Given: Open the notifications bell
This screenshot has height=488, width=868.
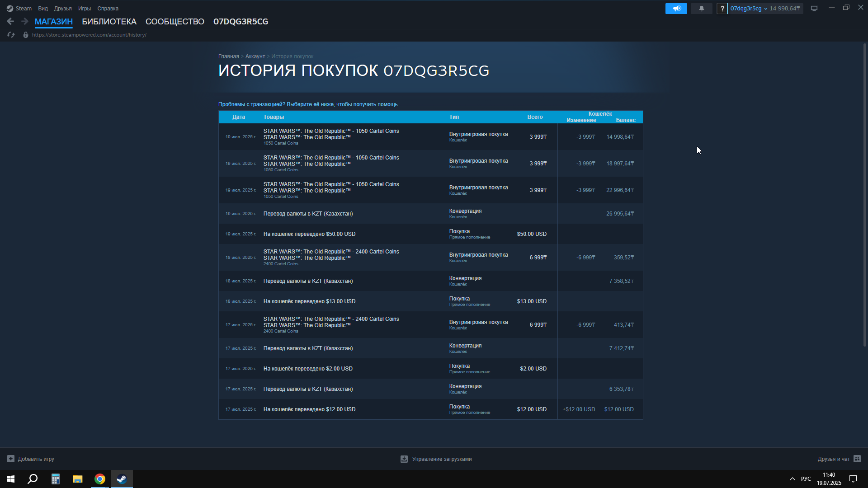Looking at the screenshot, I should click(702, 9).
